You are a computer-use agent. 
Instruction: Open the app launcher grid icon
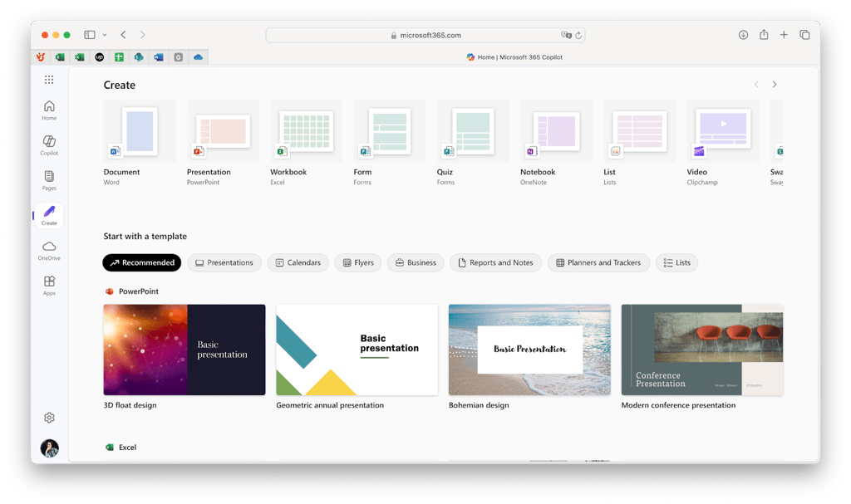(x=49, y=80)
